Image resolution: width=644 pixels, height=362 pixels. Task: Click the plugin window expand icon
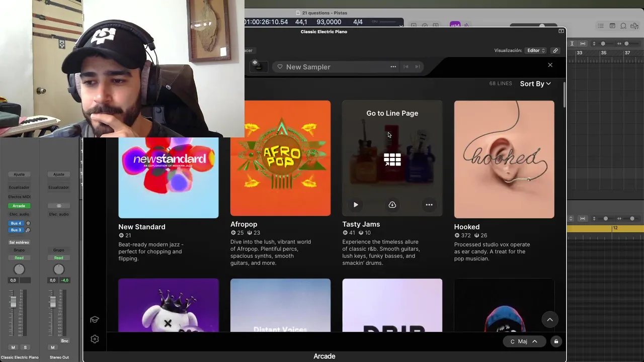(x=561, y=31)
